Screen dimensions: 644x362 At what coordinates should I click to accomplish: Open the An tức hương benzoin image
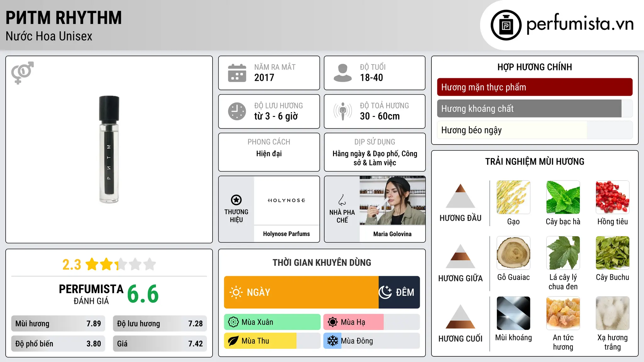563,313
